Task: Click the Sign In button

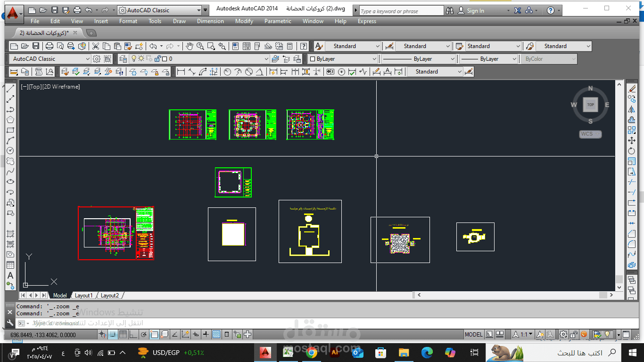Action: (475, 10)
